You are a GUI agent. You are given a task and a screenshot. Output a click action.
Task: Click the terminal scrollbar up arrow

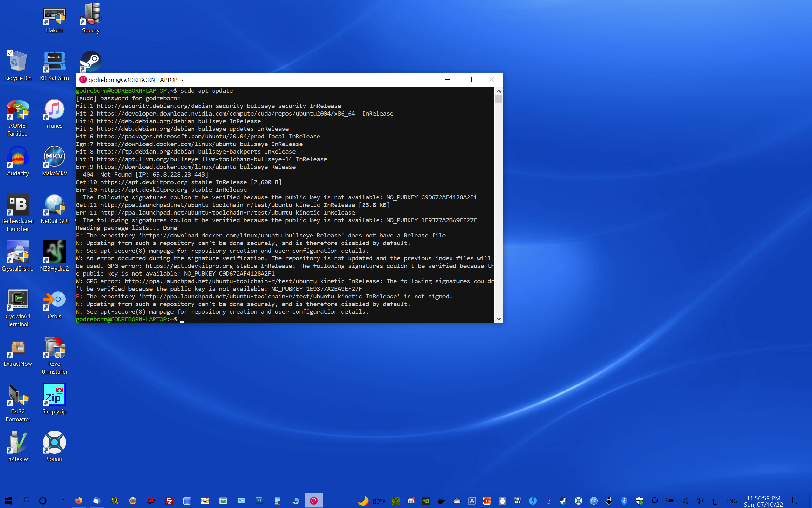click(x=499, y=91)
